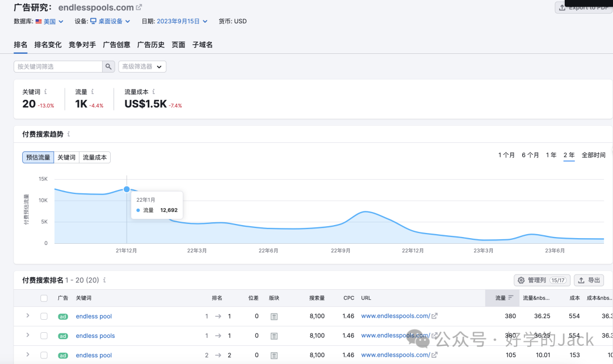Tick checkbox for first endless pool row
This screenshot has height=364, width=613.
click(x=44, y=316)
